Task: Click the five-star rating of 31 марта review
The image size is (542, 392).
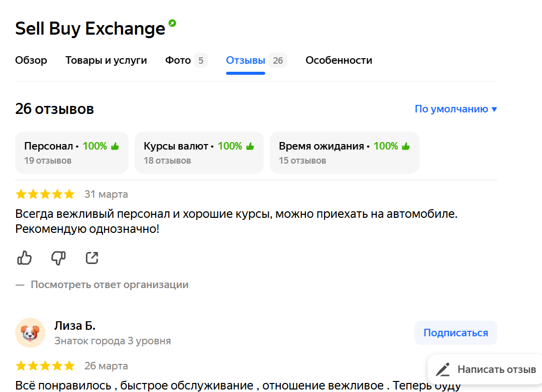Action: pos(45,194)
